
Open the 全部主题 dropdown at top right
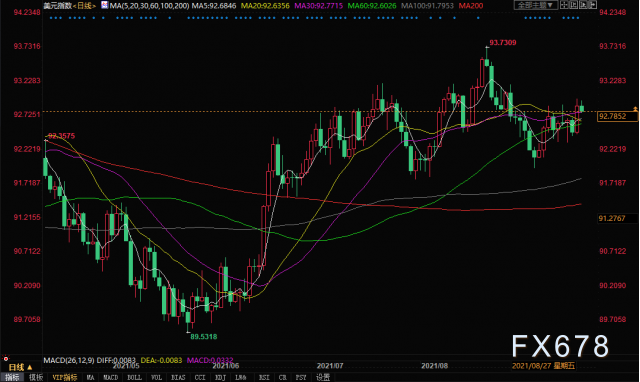535,5
